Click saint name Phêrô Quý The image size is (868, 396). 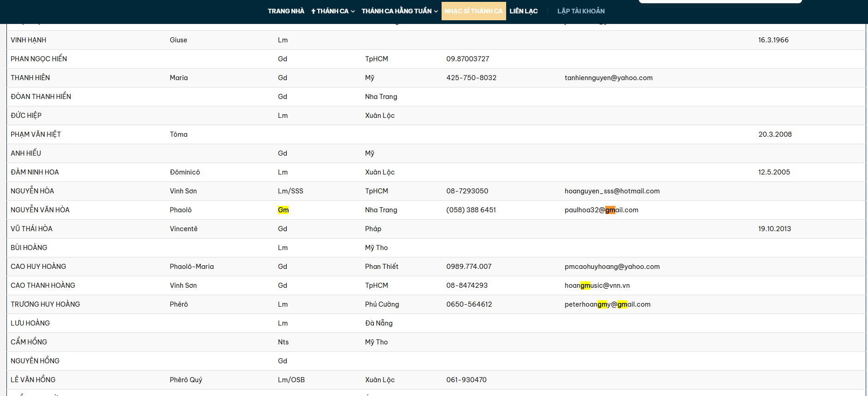186,380
